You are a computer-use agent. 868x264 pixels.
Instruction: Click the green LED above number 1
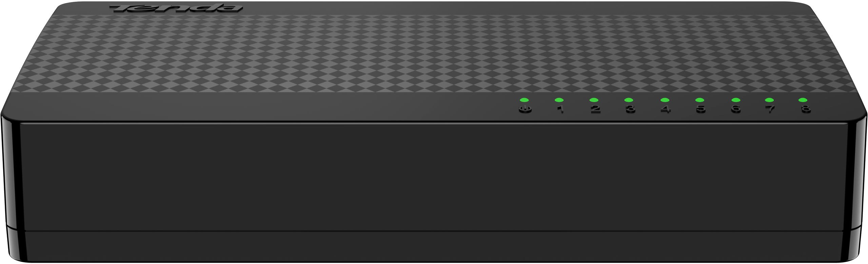click(x=559, y=100)
